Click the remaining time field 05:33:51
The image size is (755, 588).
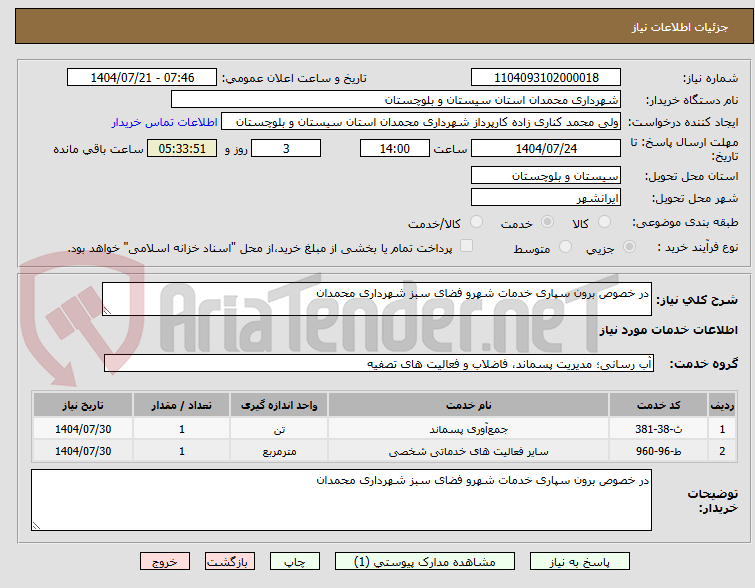coord(182,148)
